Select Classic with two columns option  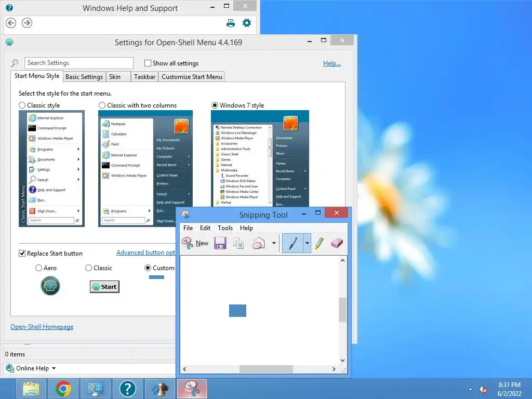click(102, 105)
